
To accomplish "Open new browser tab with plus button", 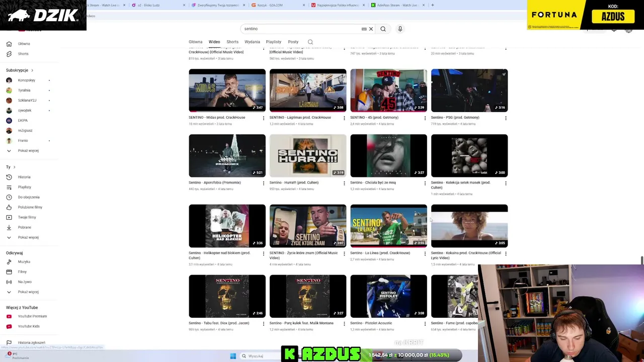I will pos(432,5).
